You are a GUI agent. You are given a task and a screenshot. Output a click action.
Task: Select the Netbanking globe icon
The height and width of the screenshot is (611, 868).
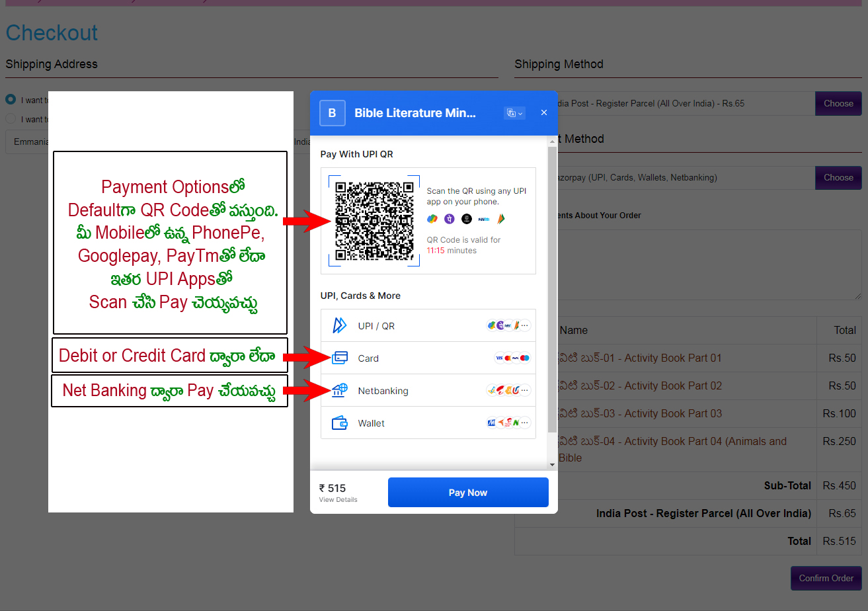coord(340,390)
